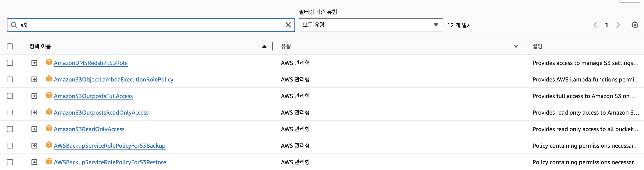The image size is (644, 170).
Task: Check AmazonS3ReadOnlyAccess row checkbox
Action: tap(10, 129)
